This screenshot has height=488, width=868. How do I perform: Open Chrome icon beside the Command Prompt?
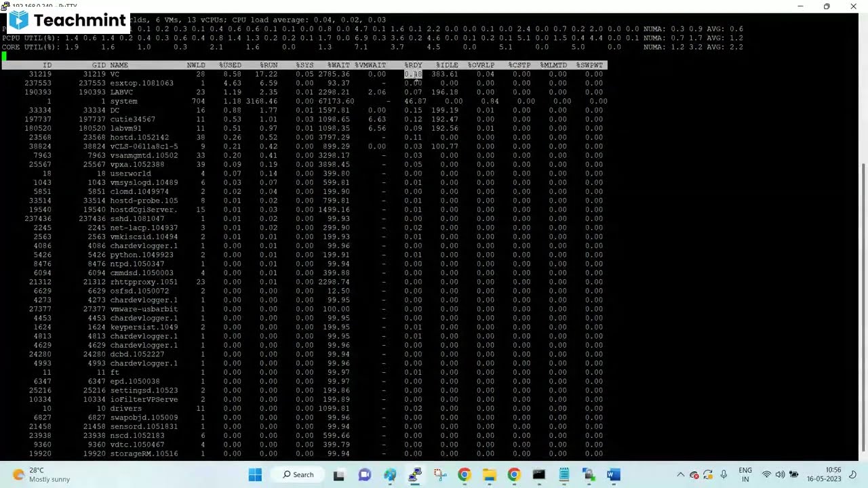[514, 475]
